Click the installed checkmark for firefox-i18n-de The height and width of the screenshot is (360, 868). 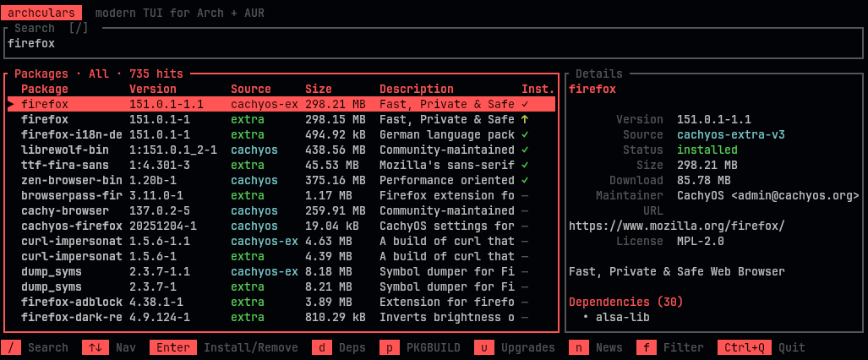click(x=526, y=134)
